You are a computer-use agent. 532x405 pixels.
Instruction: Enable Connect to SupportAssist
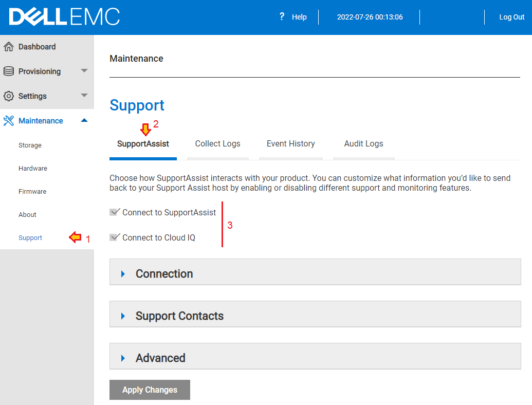[115, 212]
